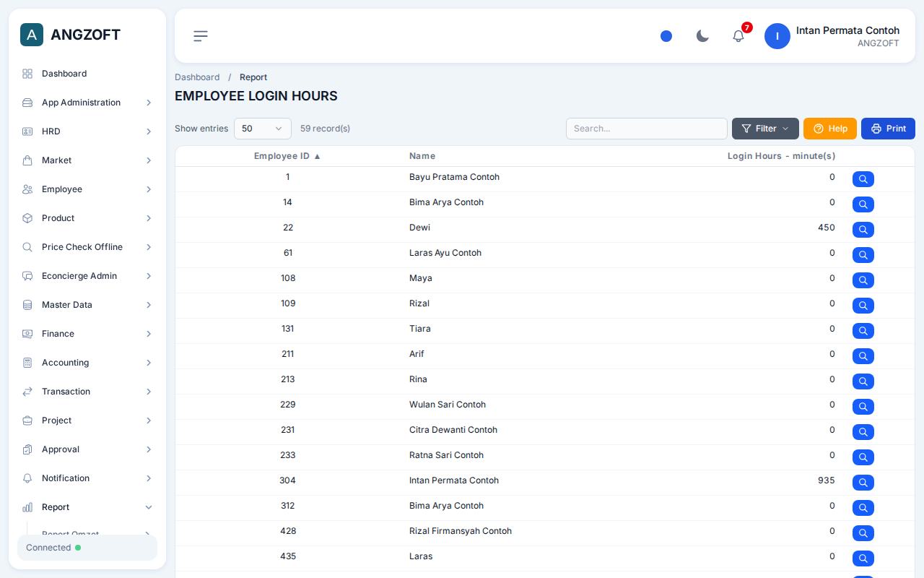Open notifications bell icon
Screen dimensions: 924x578
tap(738, 36)
